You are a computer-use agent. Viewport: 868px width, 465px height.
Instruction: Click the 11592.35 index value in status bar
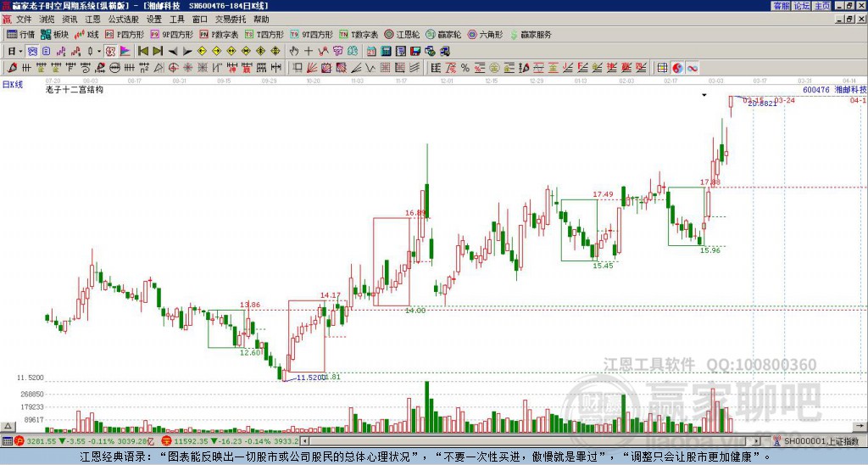(x=192, y=441)
